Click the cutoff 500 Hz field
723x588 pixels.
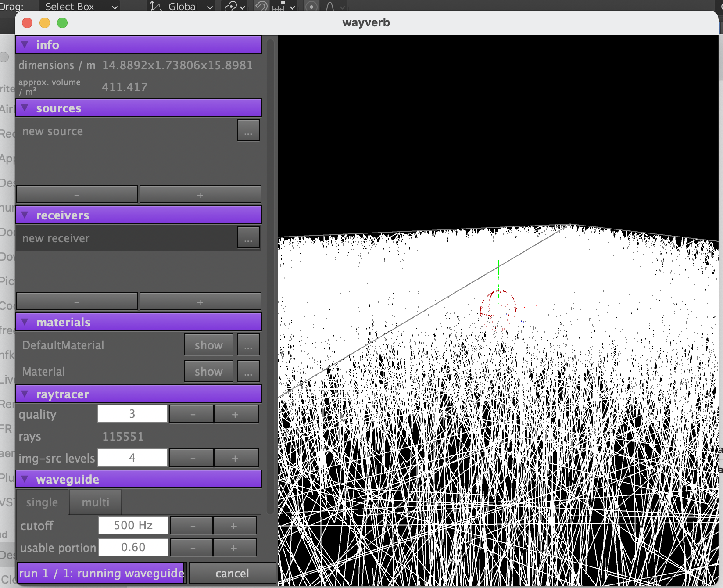[x=133, y=525]
